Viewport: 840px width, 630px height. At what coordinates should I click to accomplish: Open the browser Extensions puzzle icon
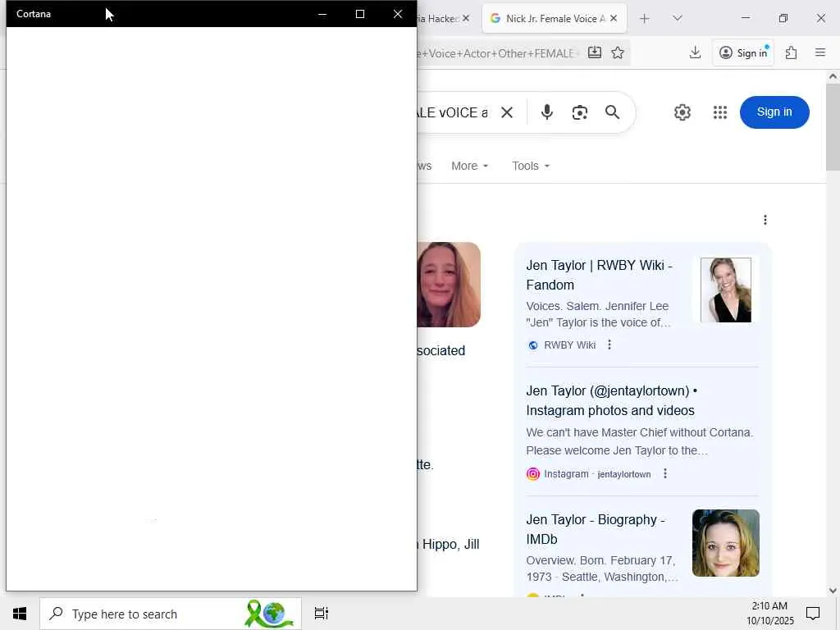(x=791, y=52)
